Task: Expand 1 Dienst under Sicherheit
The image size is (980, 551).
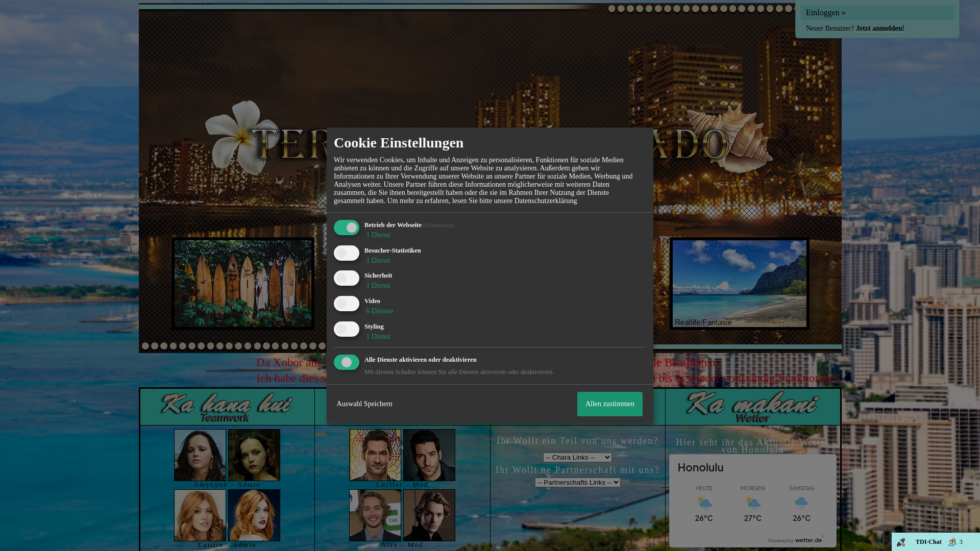Action: tap(378, 286)
